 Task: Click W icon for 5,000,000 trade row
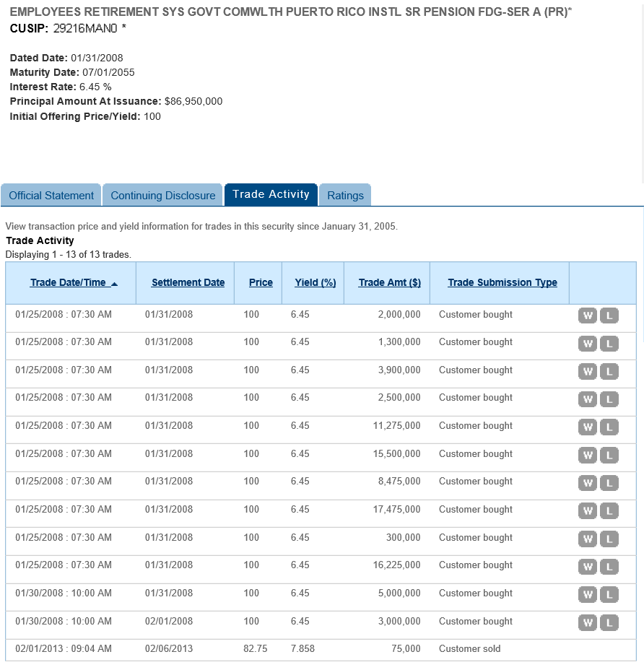(588, 594)
